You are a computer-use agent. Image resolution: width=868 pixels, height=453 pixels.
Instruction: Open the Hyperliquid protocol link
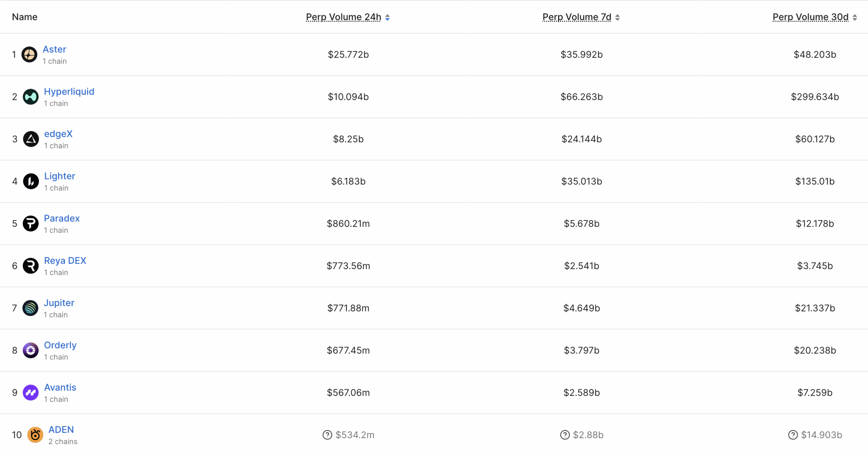point(69,92)
